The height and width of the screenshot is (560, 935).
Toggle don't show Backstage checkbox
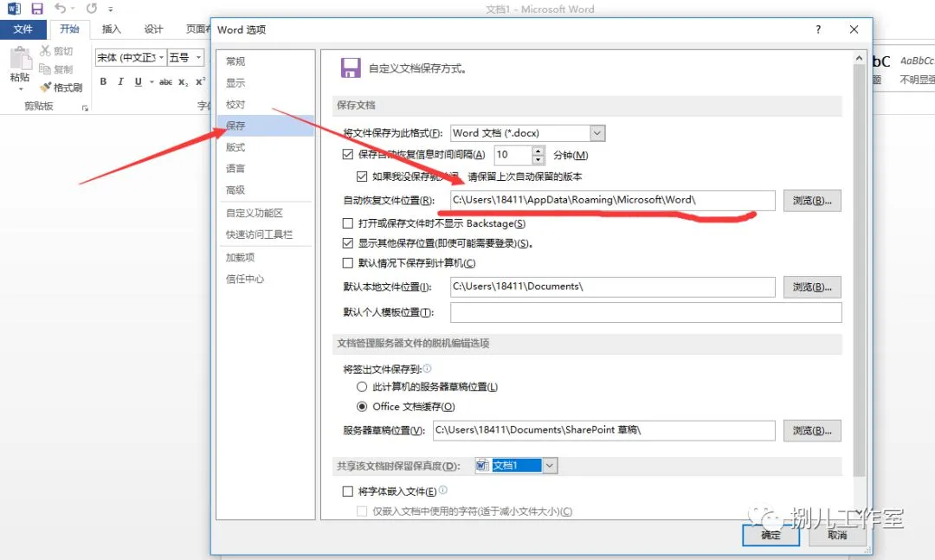pos(348,223)
